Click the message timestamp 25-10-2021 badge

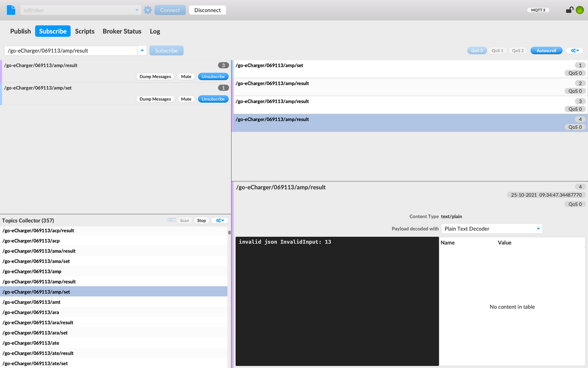[546, 195]
